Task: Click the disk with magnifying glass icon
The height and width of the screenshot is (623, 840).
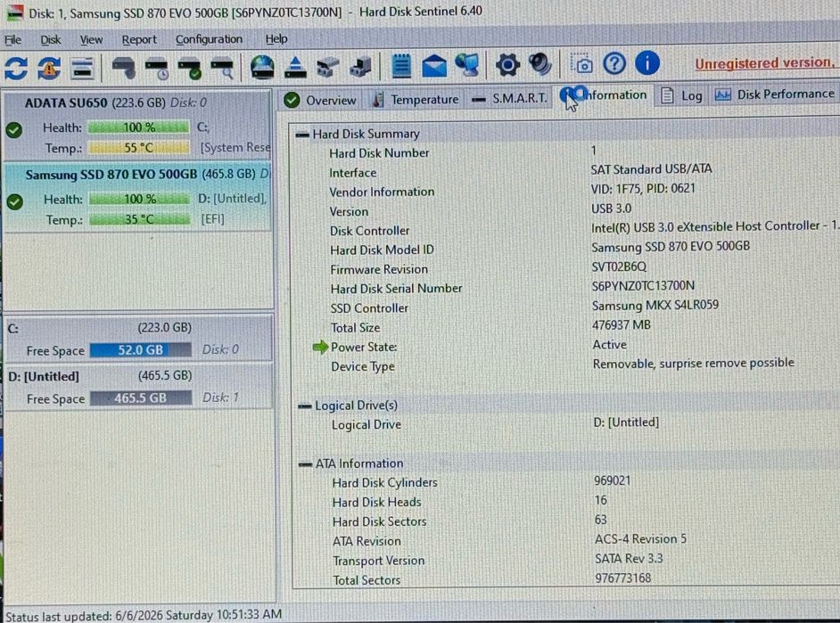Action: [x=222, y=69]
